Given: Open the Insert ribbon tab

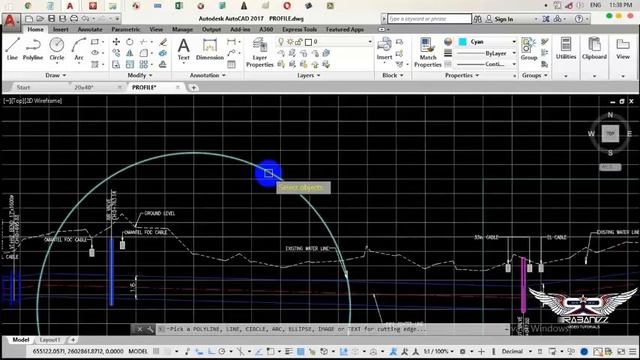Looking at the screenshot, I should [x=60, y=29].
